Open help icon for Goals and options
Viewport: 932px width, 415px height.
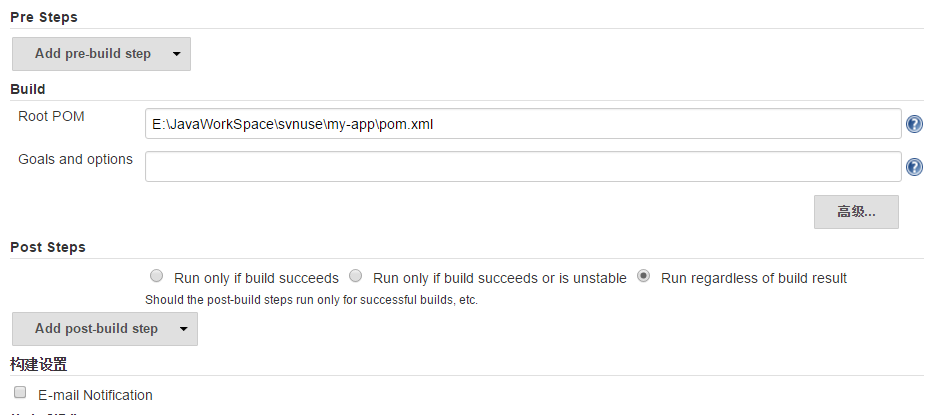click(914, 167)
